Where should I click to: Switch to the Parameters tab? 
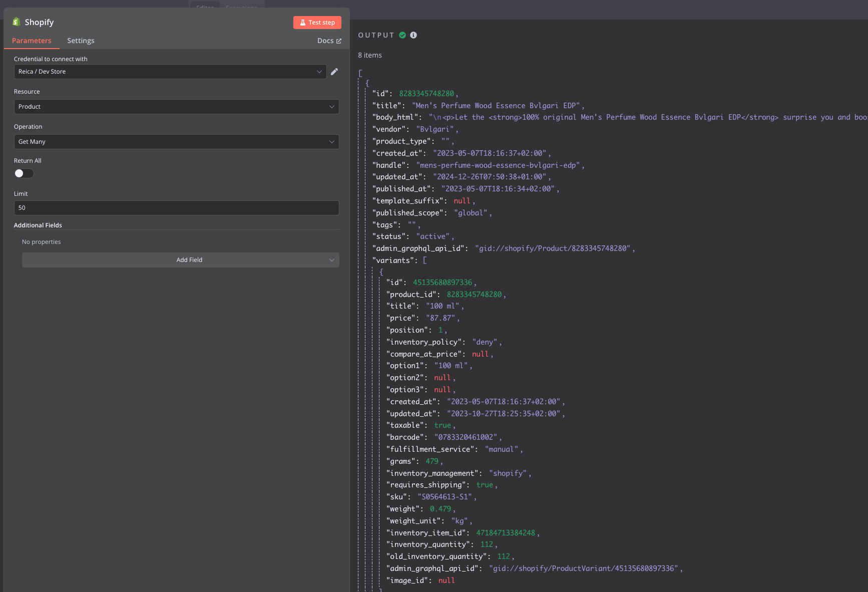pyautogui.click(x=32, y=41)
